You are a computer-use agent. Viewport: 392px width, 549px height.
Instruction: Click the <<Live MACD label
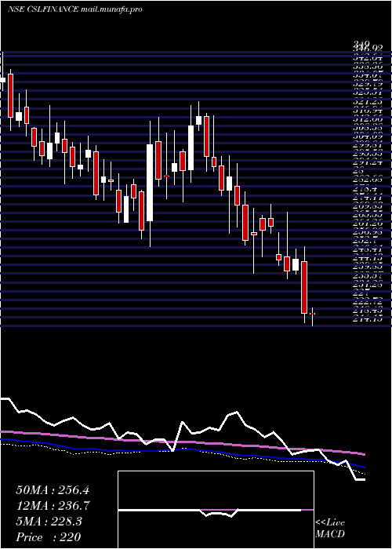pos(330,529)
